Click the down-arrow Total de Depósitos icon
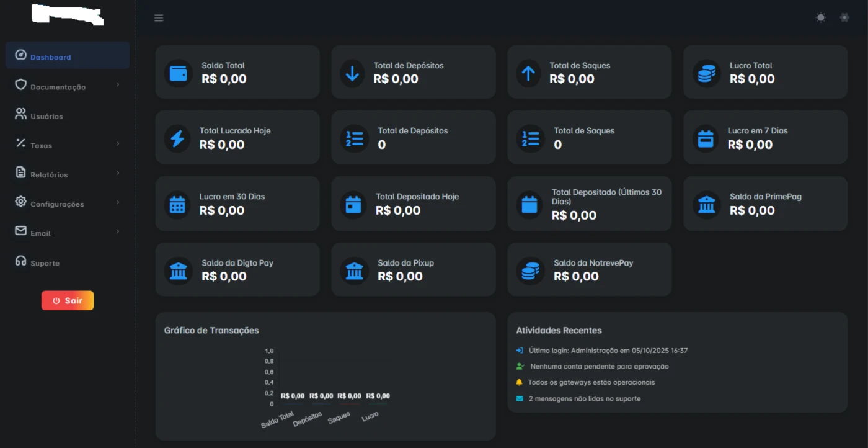 click(x=352, y=73)
